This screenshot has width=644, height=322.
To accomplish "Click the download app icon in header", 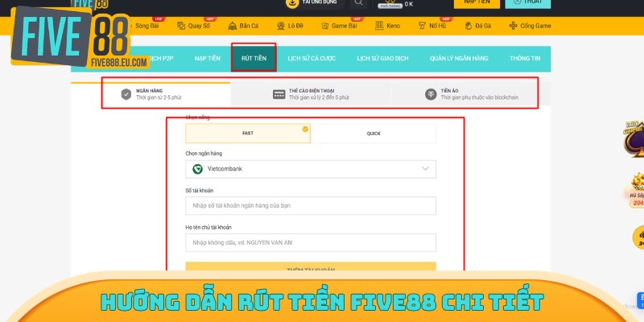I will coord(292,2).
